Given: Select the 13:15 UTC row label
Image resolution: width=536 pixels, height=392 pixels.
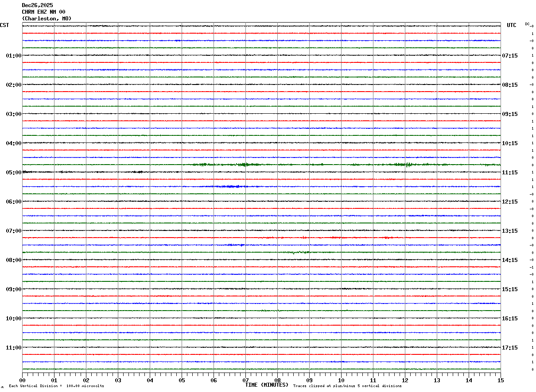Looking at the screenshot, I should [510, 231].
